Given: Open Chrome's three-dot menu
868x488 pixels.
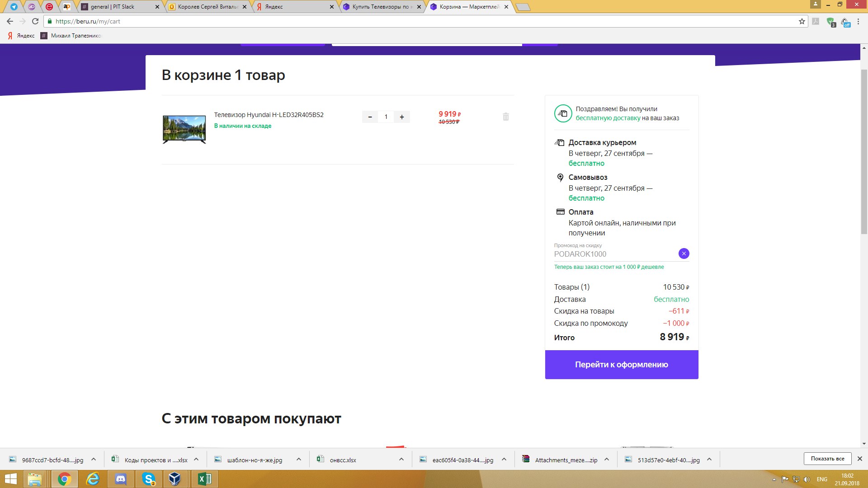Looking at the screenshot, I should coord(858,21).
